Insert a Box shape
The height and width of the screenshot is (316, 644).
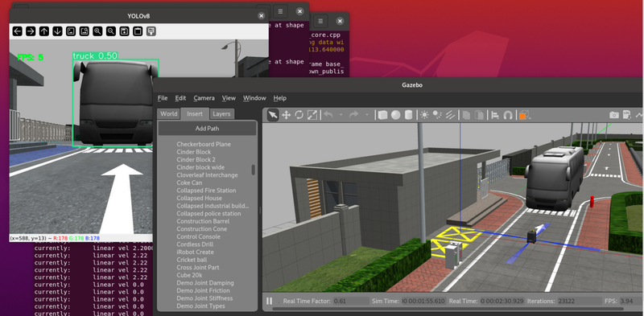point(383,115)
